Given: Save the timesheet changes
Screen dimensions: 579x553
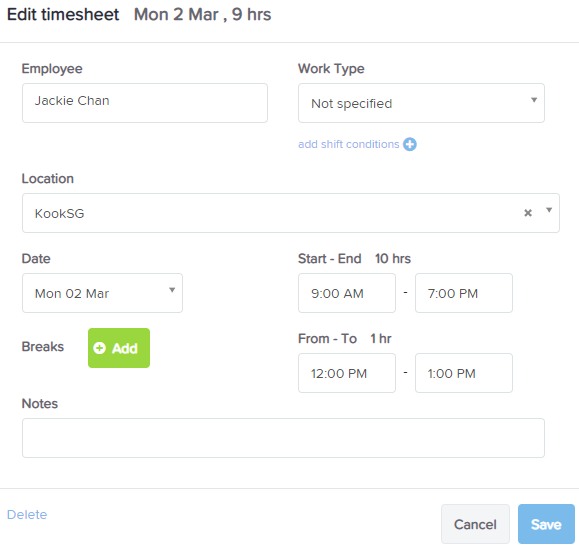Looking at the screenshot, I should pyautogui.click(x=546, y=524).
